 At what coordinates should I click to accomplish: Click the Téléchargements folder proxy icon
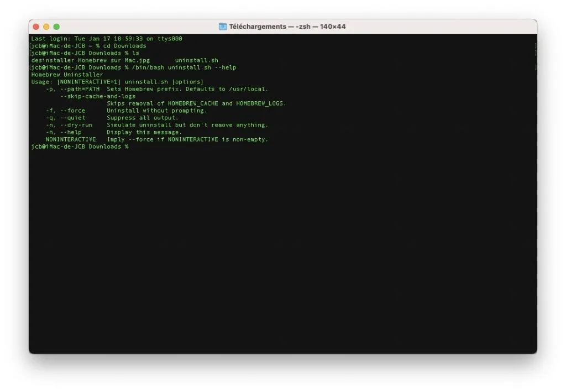click(x=222, y=25)
